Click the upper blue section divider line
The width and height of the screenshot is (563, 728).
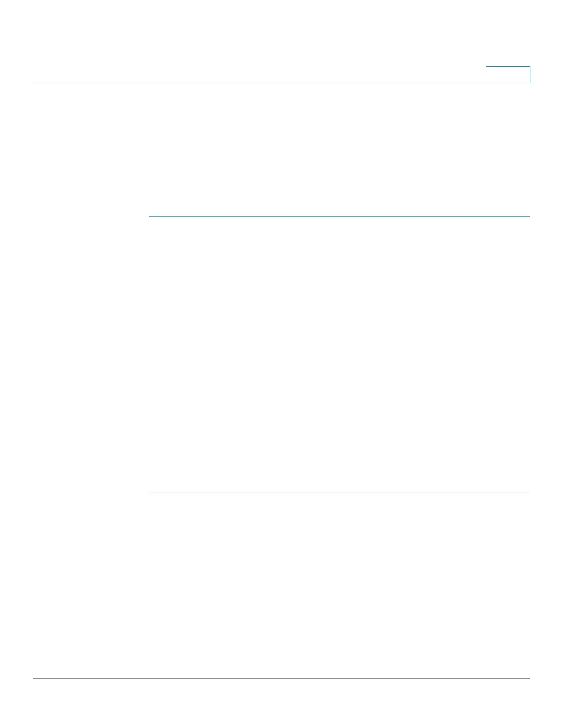[339, 216]
